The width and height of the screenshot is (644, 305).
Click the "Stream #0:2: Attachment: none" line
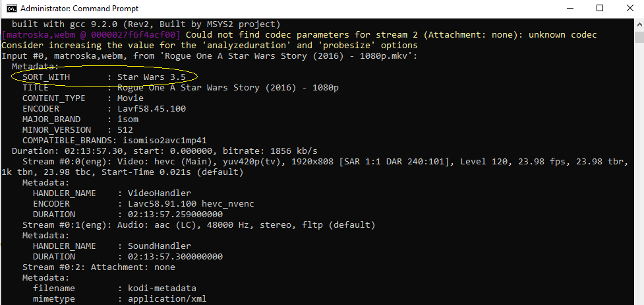coord(99,267)
